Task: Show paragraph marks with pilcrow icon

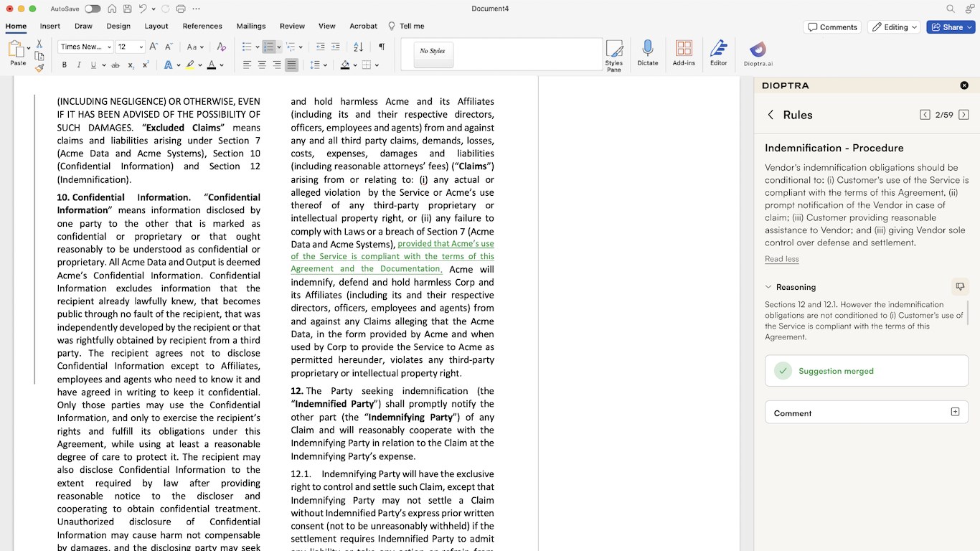Action: pos(382,47)
